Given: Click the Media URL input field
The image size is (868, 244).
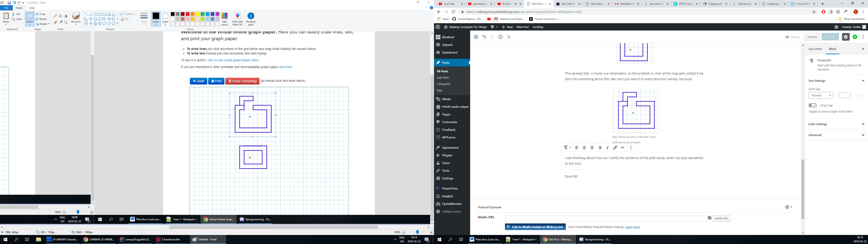Looking at the screenshot, I should click(606, 218).
